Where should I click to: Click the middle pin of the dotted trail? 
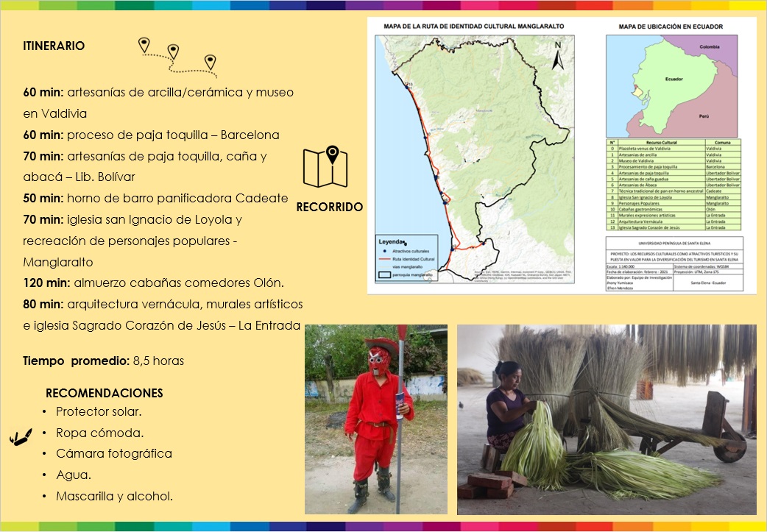pyautogui.click(x=174, y=52)
